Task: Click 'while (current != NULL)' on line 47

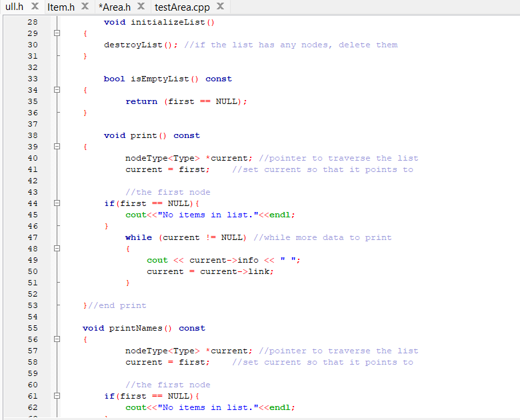Action: [x=186, y=237]
